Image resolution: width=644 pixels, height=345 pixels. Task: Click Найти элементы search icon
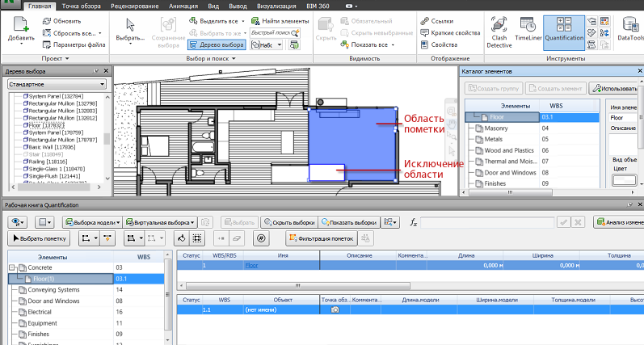click(x=255, y=19)
